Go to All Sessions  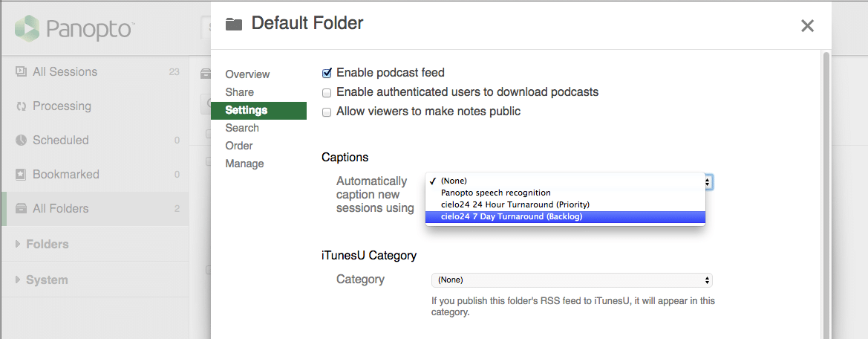95,71
